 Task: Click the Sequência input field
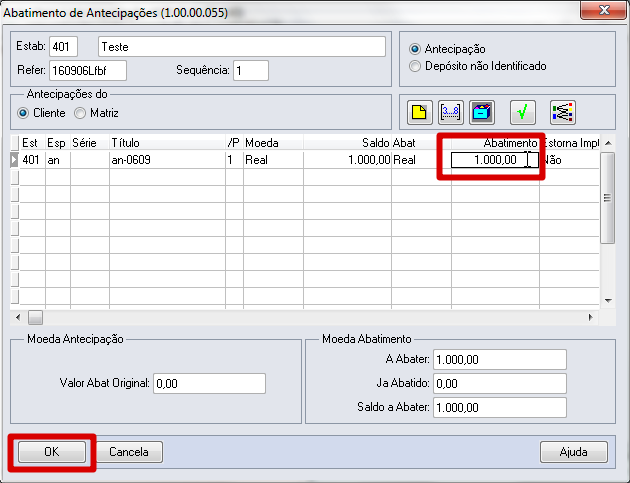251,71
